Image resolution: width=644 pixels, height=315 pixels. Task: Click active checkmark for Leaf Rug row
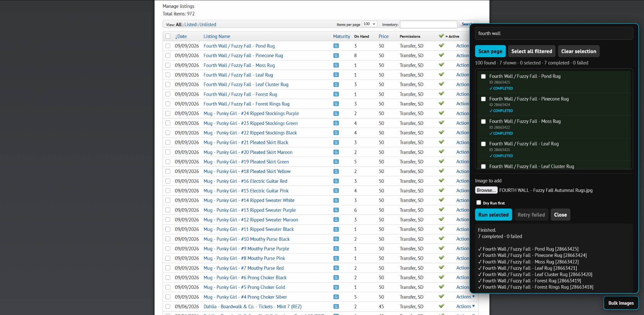tap(441, 74)
